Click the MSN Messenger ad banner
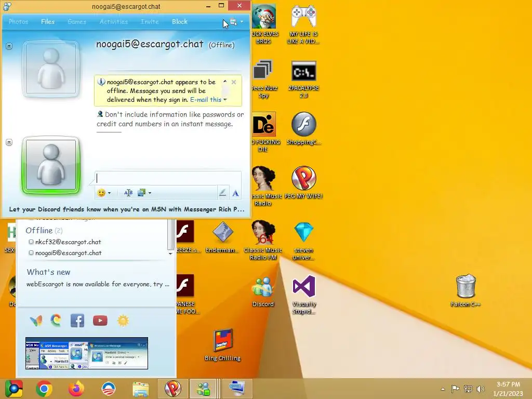Screen dimensions: 532x399 [x=87, y=353]
